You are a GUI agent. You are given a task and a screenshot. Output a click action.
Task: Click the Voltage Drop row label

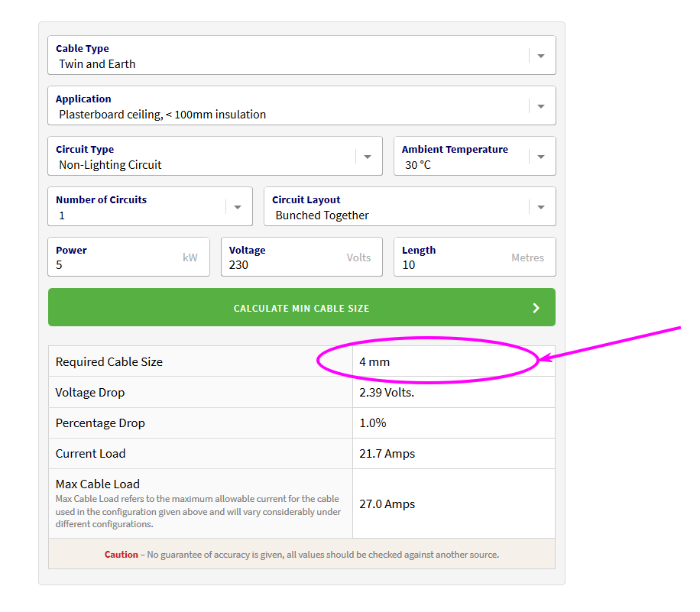[90, 393]
